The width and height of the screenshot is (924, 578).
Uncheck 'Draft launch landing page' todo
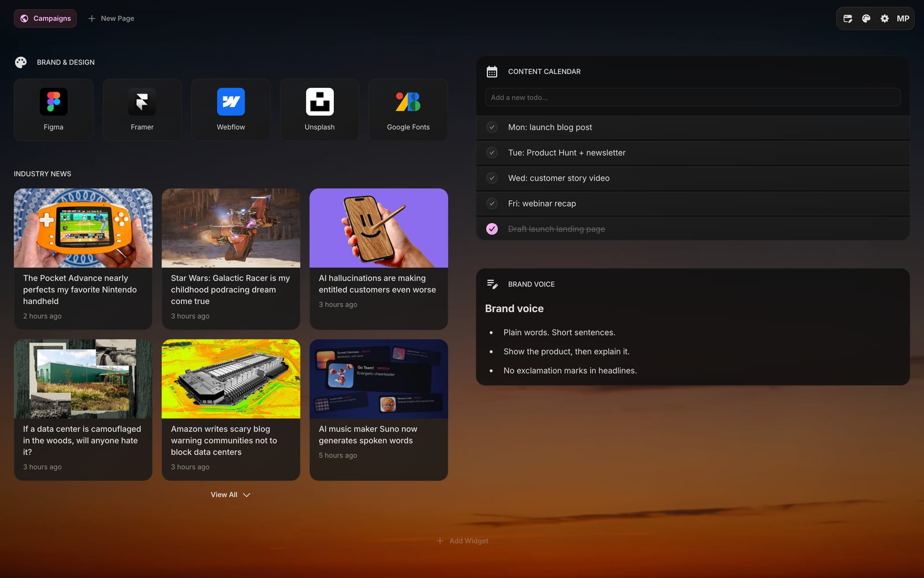click(492, 229)
